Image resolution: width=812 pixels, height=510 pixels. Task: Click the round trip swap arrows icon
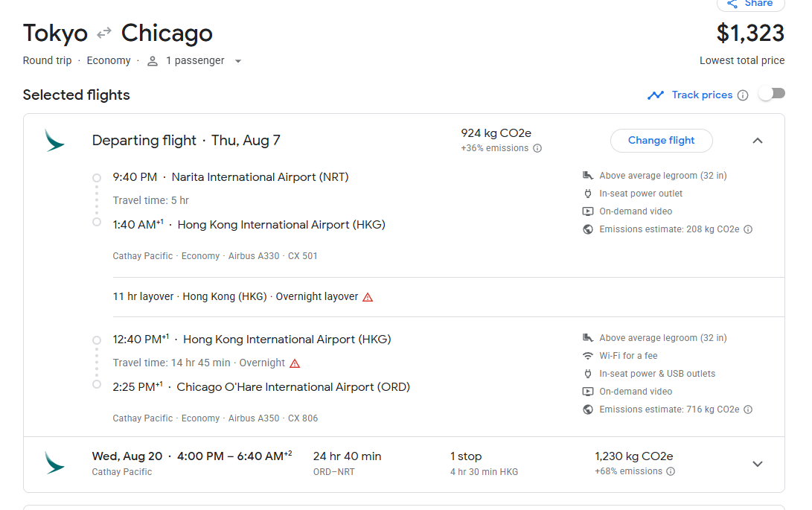(104, 34)
